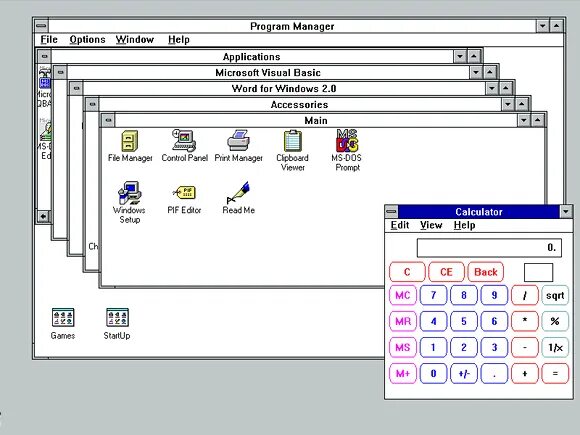The image size is (580, 435).
Task: Click calculator digit 8 button
Action: click(x=463, y=295)
